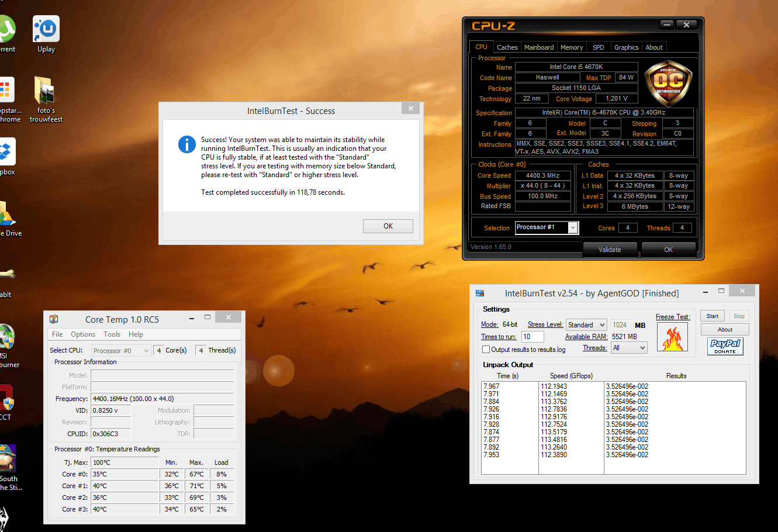Switch to the Mainboard tab
The width and height of the screenshot is (778, 532).
(538, 47)
